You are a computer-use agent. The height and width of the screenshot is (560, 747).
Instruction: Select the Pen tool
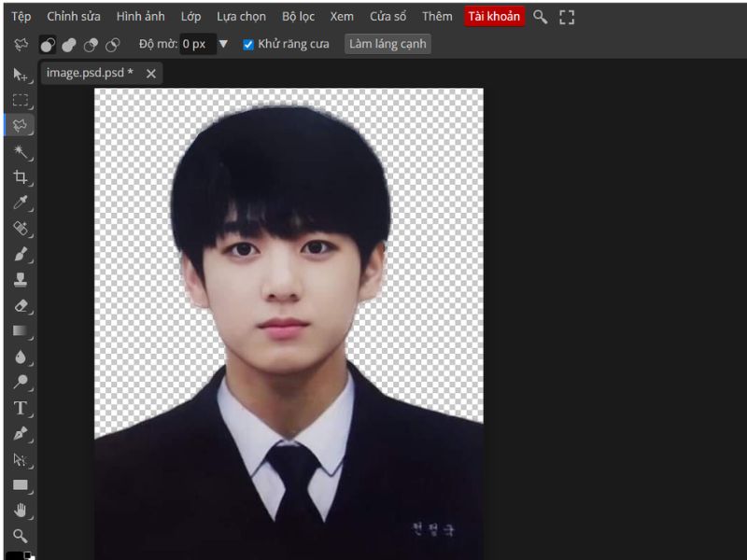pyautogui.click(x=20, y=434)
